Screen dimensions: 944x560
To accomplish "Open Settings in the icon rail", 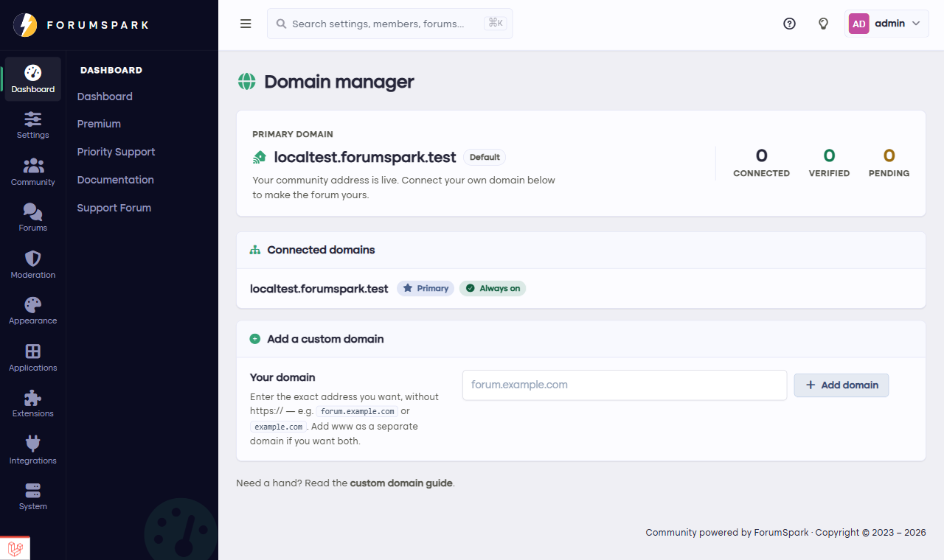I will click(x=33, y=125).
